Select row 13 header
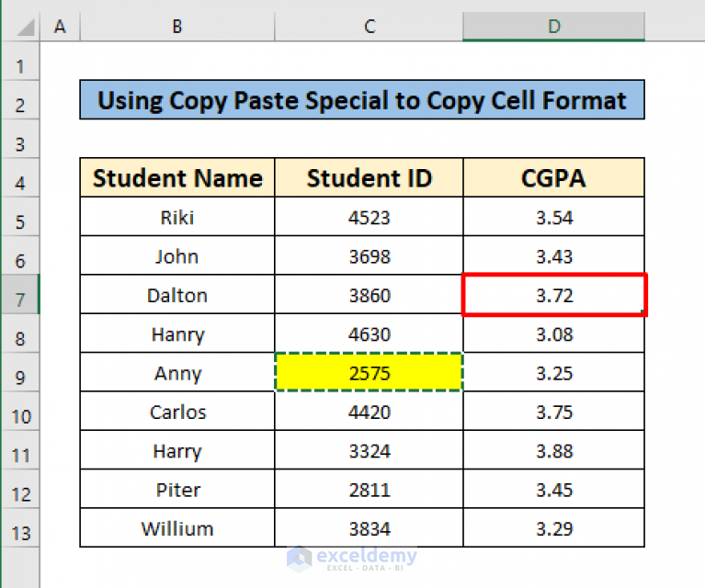 tap(20, 527)
